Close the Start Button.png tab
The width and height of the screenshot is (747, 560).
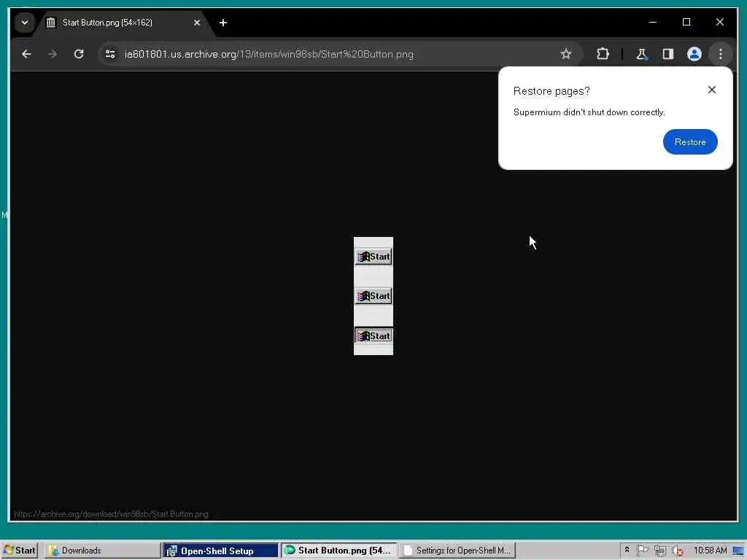[197, 23]
